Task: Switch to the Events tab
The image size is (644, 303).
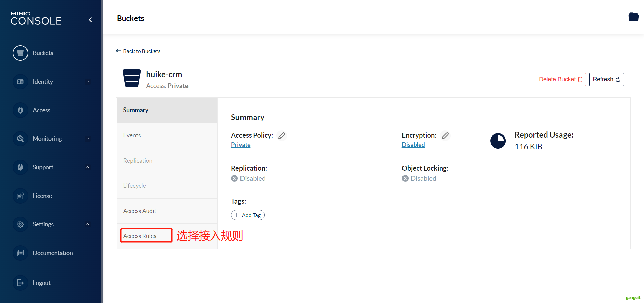Action: tap(167, 135)
